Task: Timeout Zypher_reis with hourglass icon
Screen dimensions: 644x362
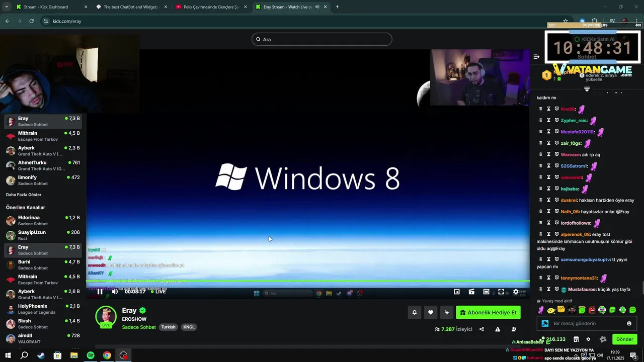Action: coord(549,120)
